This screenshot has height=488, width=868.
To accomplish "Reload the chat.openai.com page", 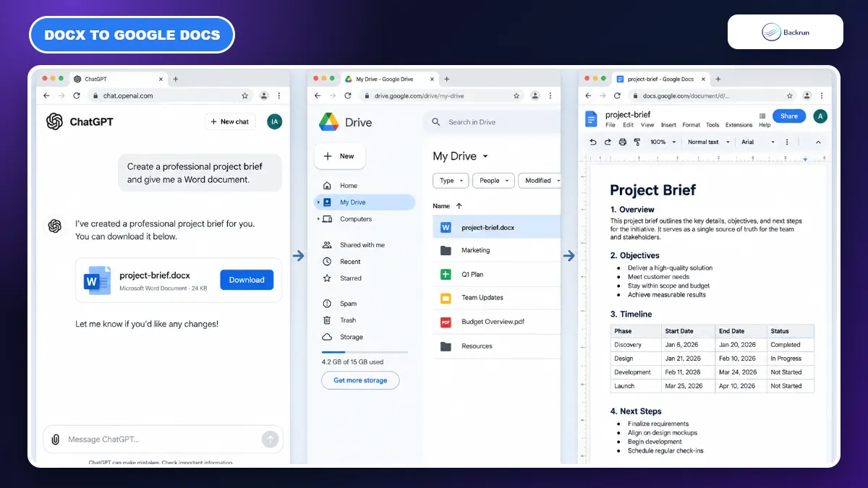I will pos(76,95).
